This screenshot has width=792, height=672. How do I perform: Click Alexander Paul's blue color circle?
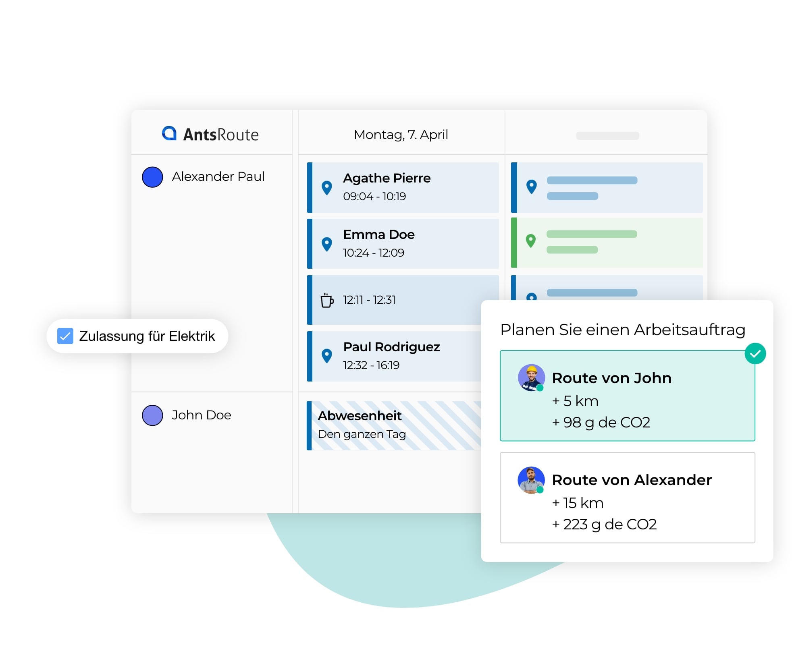(x=152, y=177)
